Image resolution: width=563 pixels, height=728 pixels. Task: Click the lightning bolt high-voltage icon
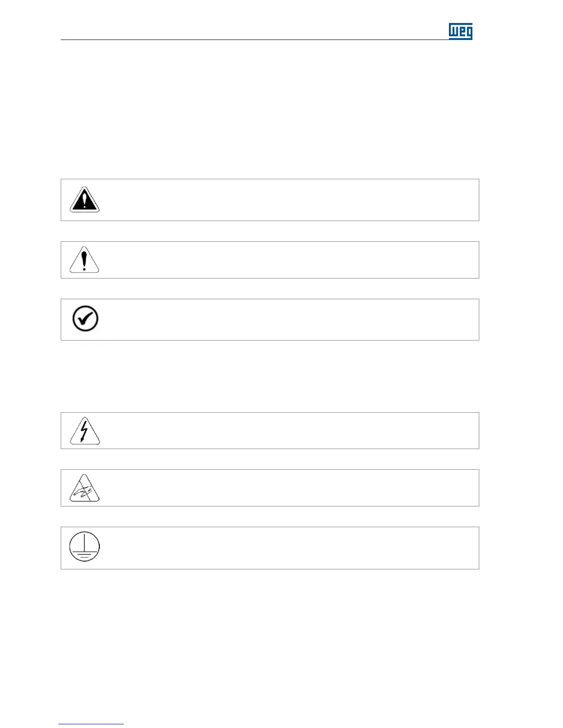(x=85, y=432)
